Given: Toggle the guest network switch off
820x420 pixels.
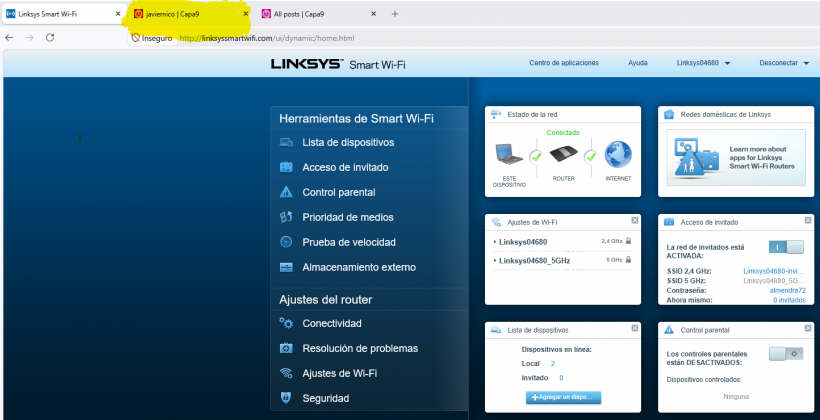Looking at the screenshot, I should click(x=786, y=247).
